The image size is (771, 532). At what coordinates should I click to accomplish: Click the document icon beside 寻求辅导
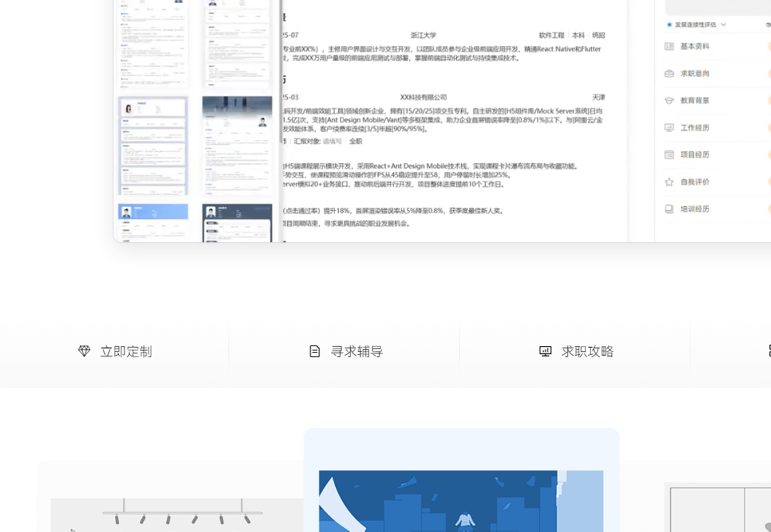coord(315,351)
